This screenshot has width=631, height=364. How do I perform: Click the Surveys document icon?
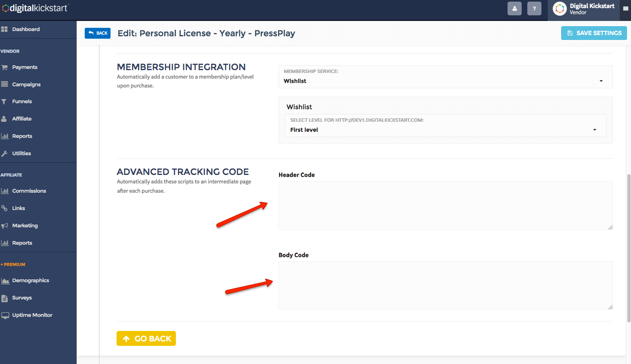coord(4,298)
